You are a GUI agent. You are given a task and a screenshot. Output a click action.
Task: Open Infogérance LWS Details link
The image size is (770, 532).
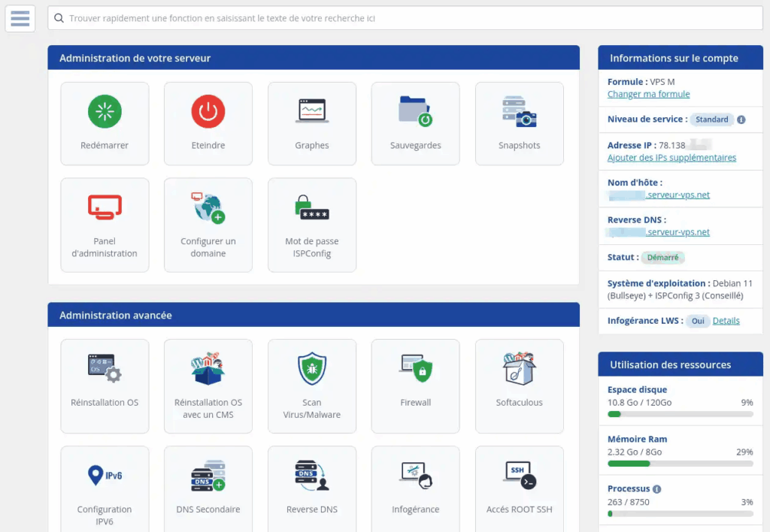tap(726, 320)
